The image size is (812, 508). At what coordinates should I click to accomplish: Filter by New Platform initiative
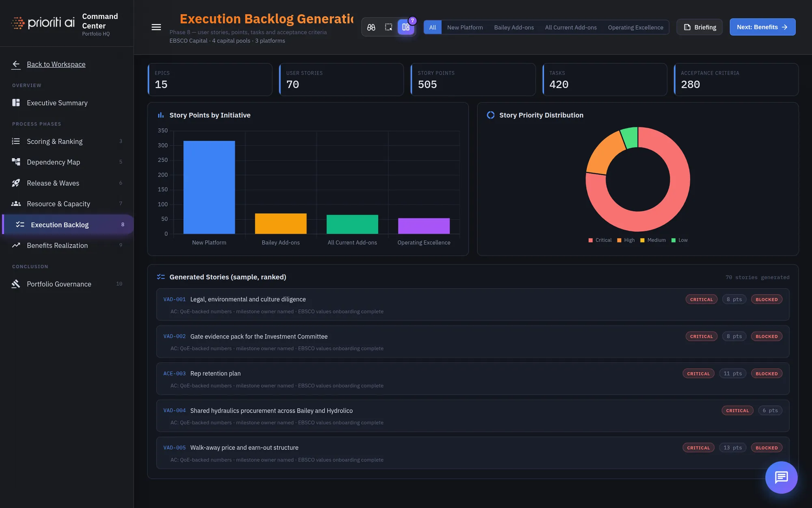465,27
